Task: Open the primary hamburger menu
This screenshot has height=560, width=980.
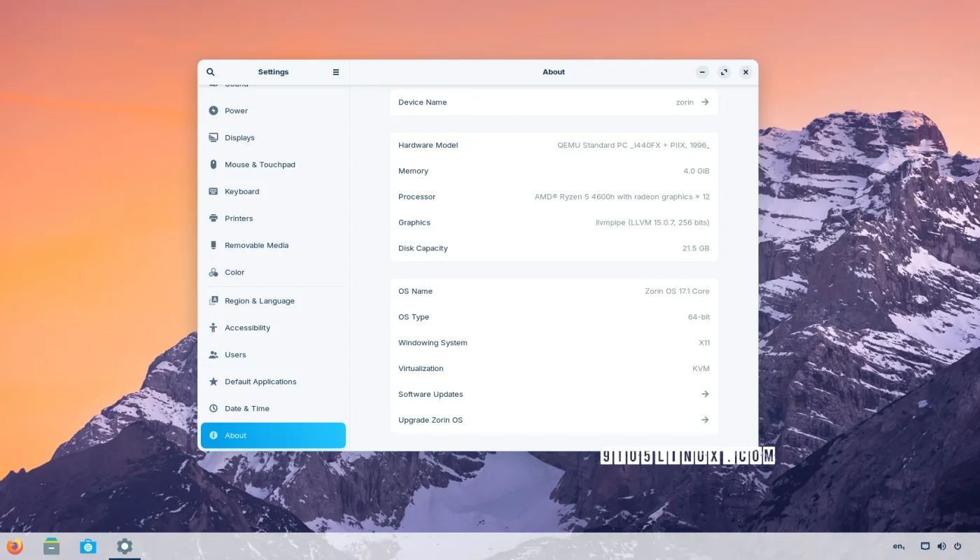Action: click(335, 71)
